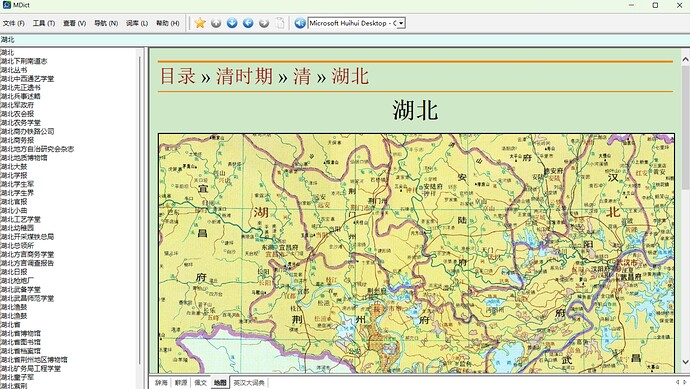Click the grayed-out clipboard copy icon
690x389 pixels.
click(x=280, y=23)
